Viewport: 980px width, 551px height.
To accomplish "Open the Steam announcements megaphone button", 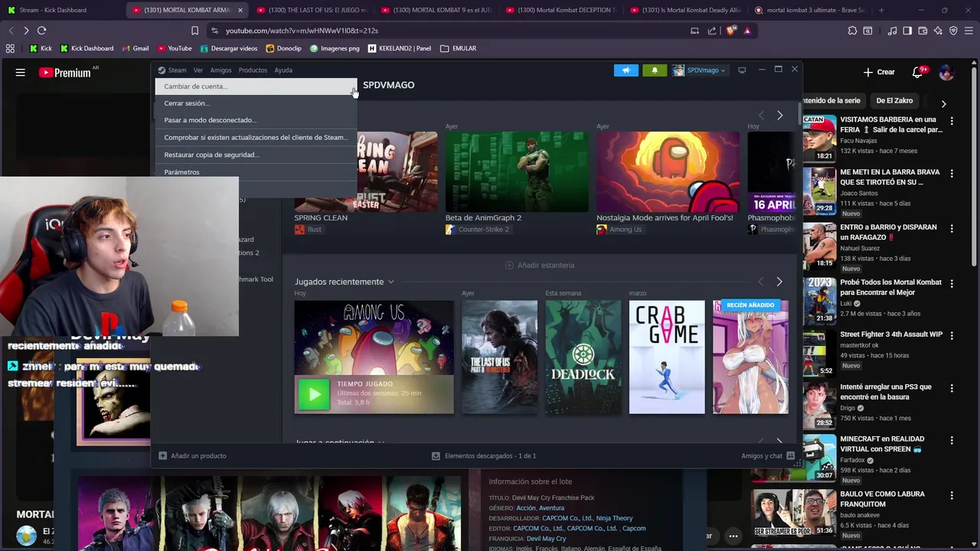I will coord(626,70).
